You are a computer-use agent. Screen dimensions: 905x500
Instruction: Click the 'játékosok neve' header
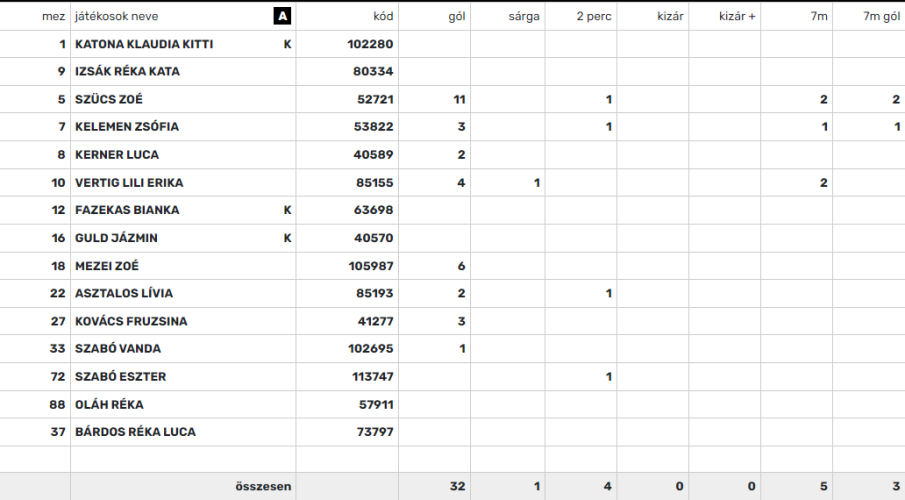tap(117, 16)
